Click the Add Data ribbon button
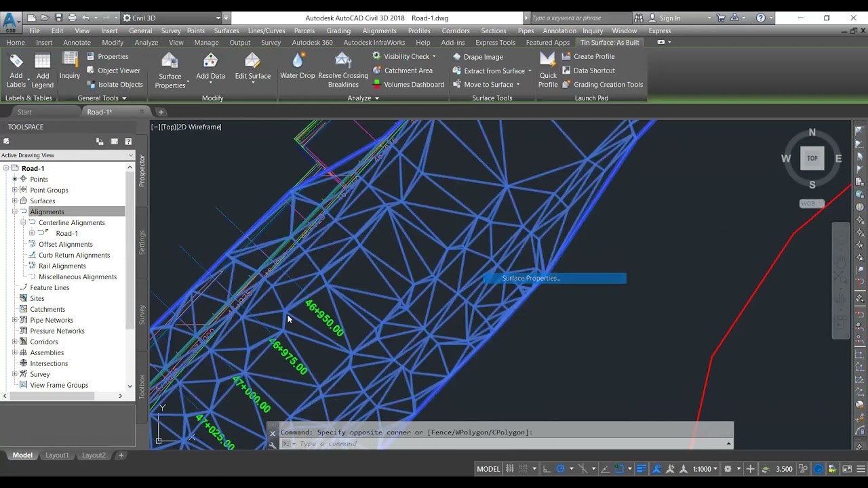Image resolution: width=868 pixels, height=488 pixels. pos(211,68)
